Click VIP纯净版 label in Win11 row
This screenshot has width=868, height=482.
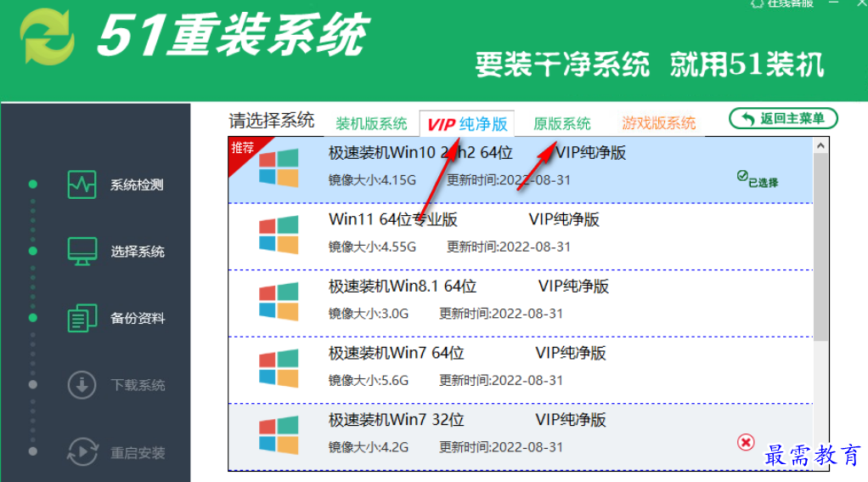(564, 219)
